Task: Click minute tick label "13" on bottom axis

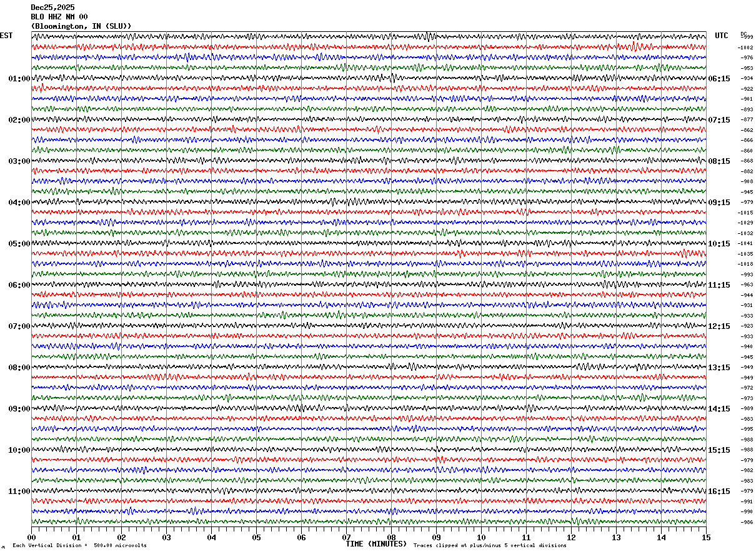Action: (616, 537)
